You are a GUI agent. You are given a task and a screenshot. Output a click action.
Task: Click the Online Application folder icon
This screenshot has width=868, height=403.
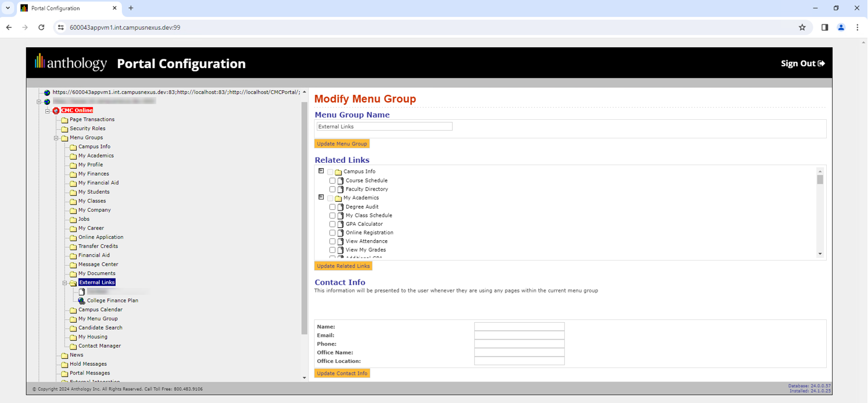(73, 237)
